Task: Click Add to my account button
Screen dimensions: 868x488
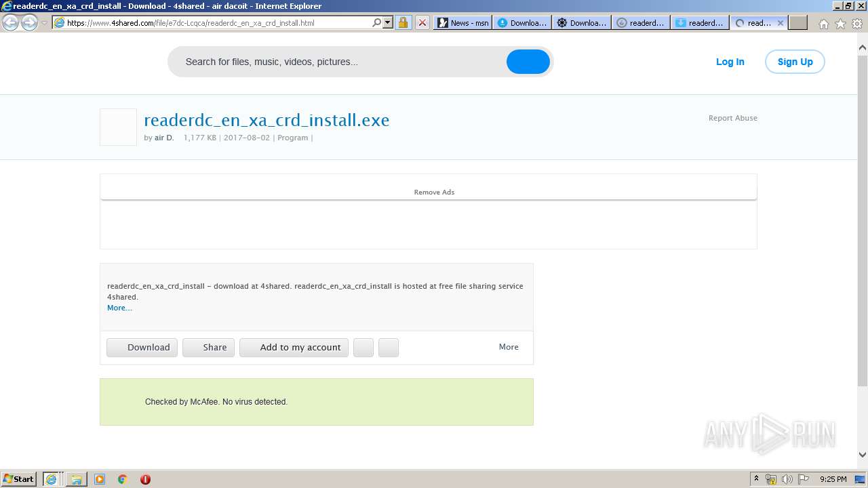Action: [x=294, y=347]
